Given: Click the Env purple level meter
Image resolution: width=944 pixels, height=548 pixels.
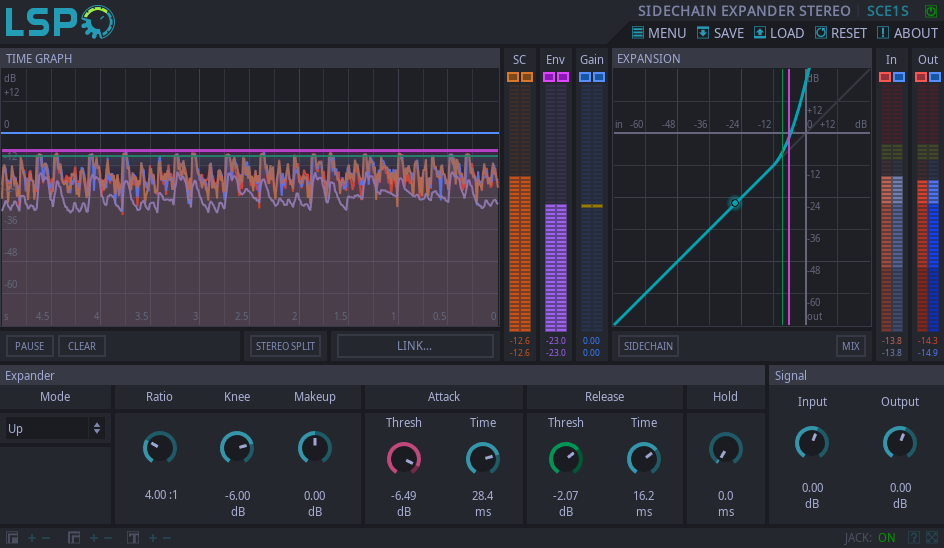Looking at the screenshot, I should point(556,208).
